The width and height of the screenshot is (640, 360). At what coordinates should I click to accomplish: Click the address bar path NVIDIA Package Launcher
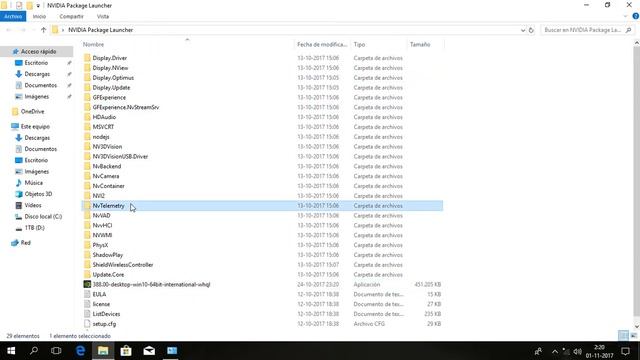click(100, 30)
